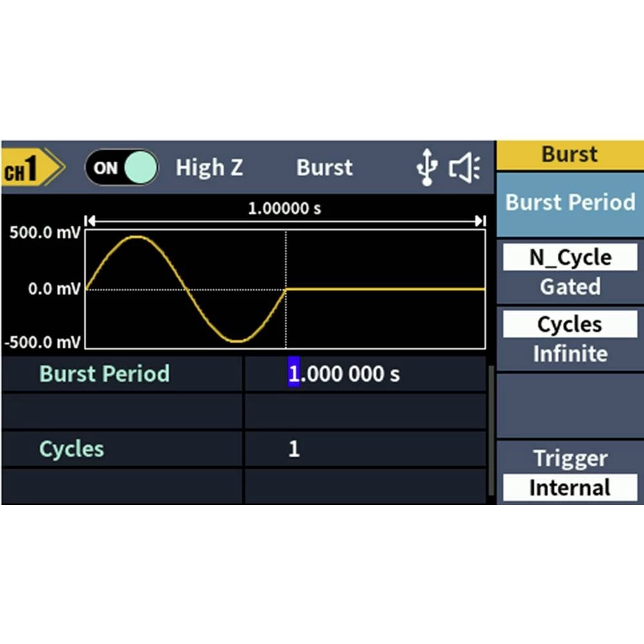Click the speaker sound icon
The width and height of the screenshot is (644, 644).
tap(464, 166)
